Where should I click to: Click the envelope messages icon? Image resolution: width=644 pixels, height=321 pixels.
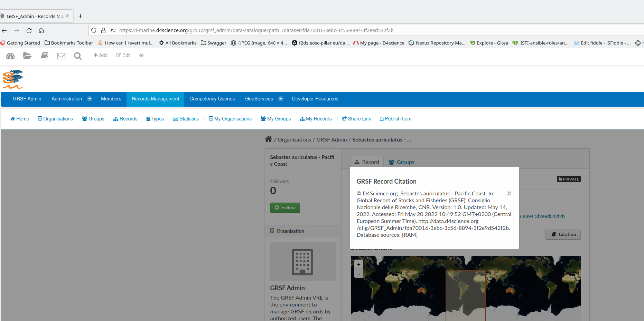(61, 56)
